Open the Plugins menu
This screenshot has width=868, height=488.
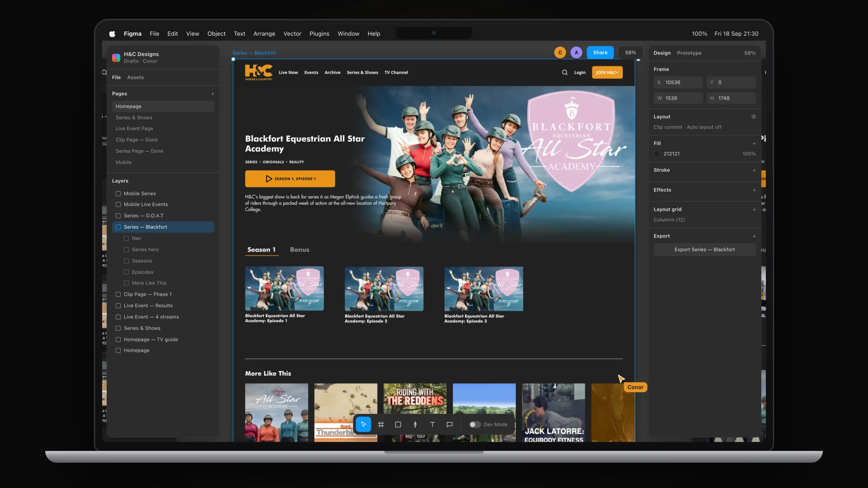point(319,34)
